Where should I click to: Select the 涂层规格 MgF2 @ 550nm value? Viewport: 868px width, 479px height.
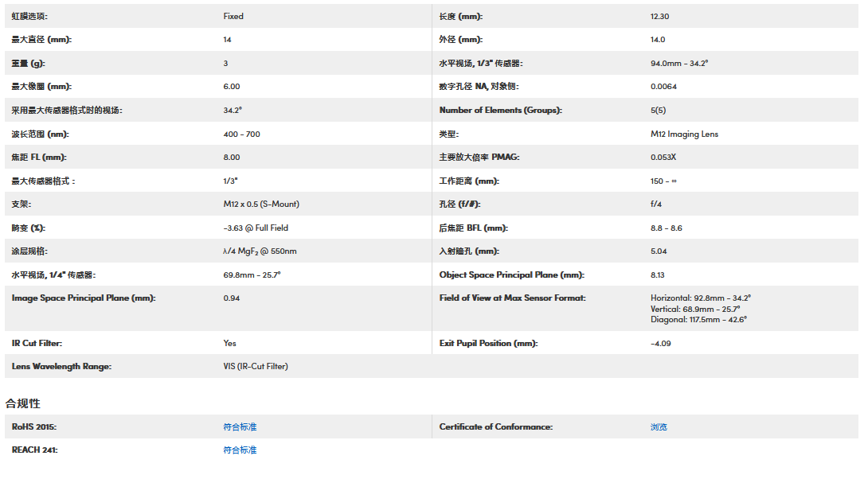pyautogui.click(x=260, y=251)
